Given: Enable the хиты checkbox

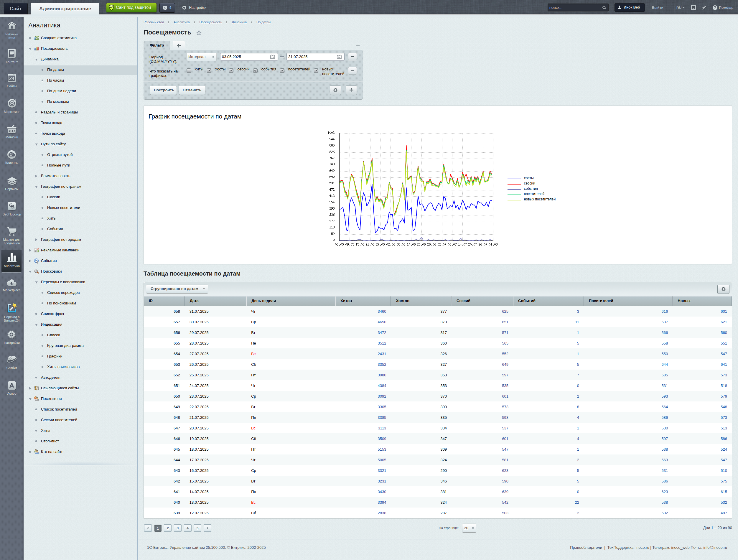Looking at the screenshot, I should [x=189, y=70].
